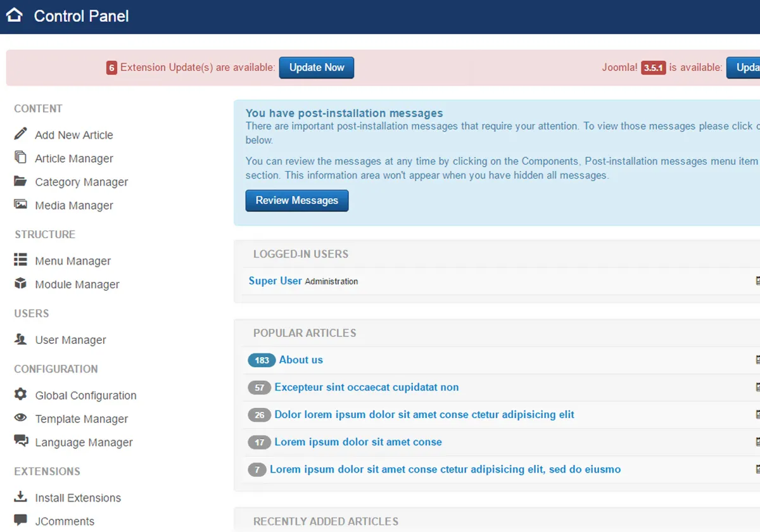Open the About us popular article

point(301,360)
